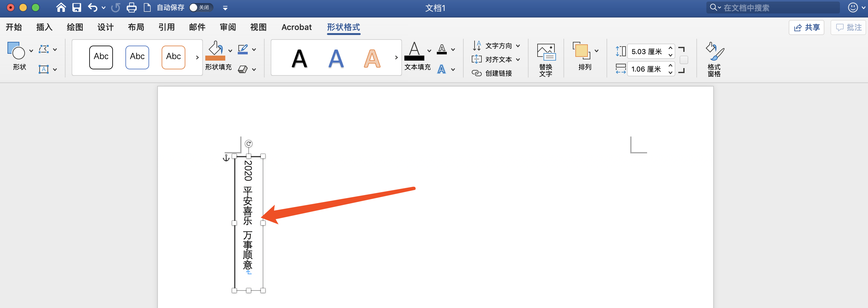Select the blue A WordArt style
Image resolution: width=868 pixels, height=308 pixels.
pyautogui.click(x=336, y=59)
